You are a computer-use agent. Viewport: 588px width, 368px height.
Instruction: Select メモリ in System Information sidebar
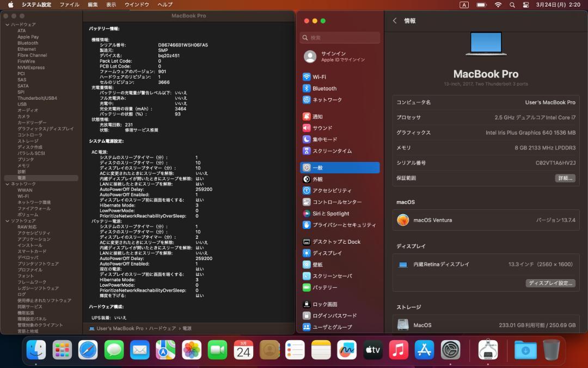pyautogui.click(x=23, y=166)
